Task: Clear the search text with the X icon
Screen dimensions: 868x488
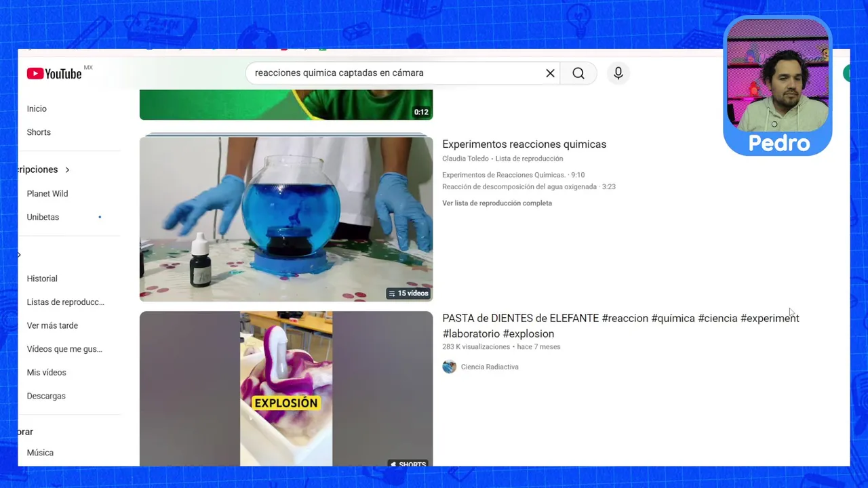Action: (550, 73)
